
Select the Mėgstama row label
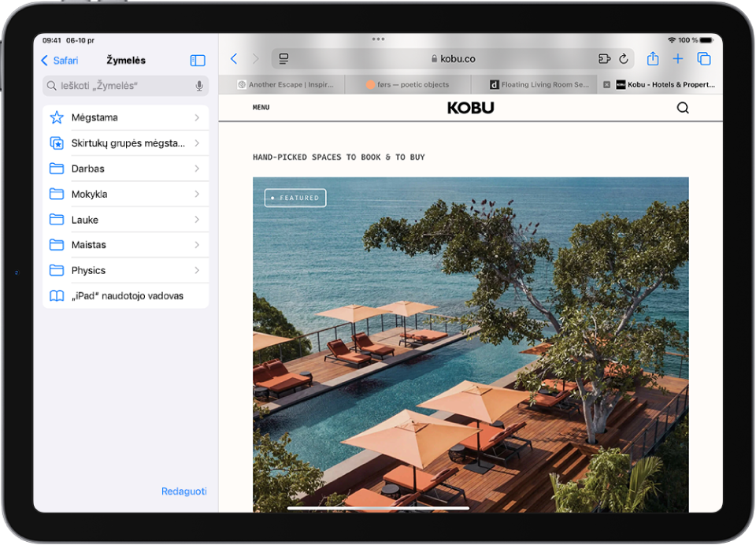[x=94, y=117]
